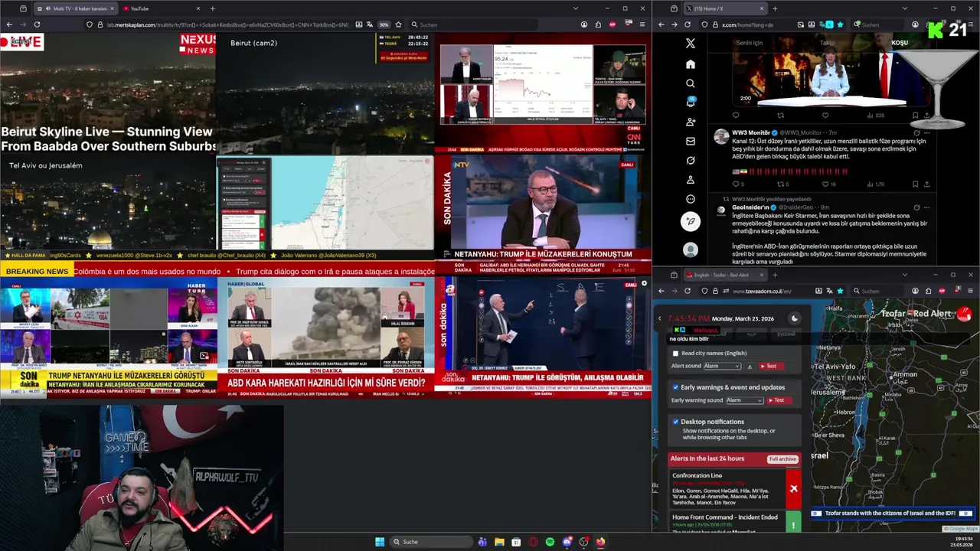Open X Explore search icon in sidebar
This screenshot has width=980, height=551.
(x=690, y=83)
